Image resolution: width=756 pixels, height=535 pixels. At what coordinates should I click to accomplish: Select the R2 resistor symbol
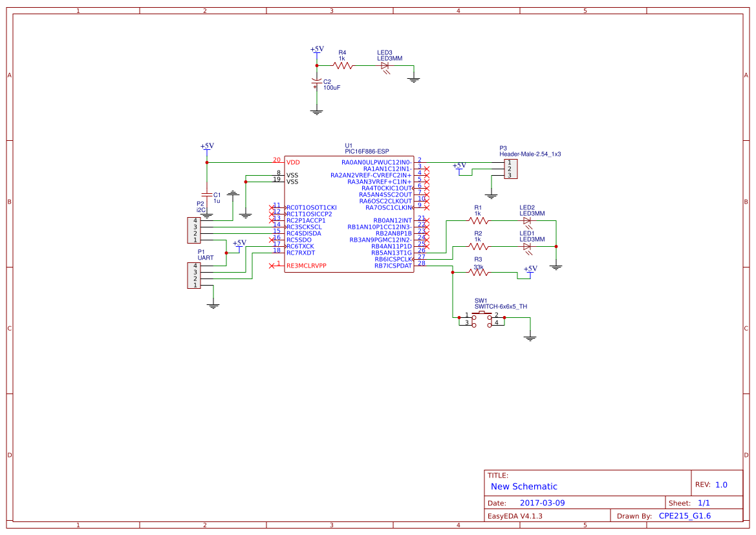(479, 247)
